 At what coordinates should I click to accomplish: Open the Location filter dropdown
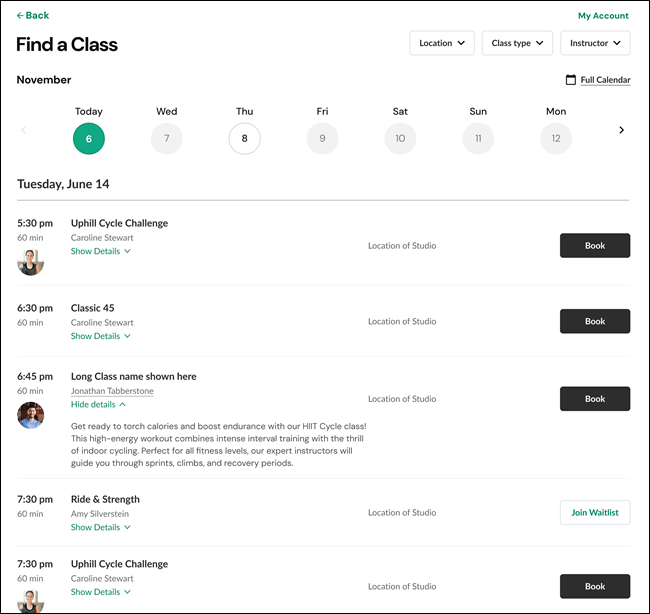(x=442, y=43)
